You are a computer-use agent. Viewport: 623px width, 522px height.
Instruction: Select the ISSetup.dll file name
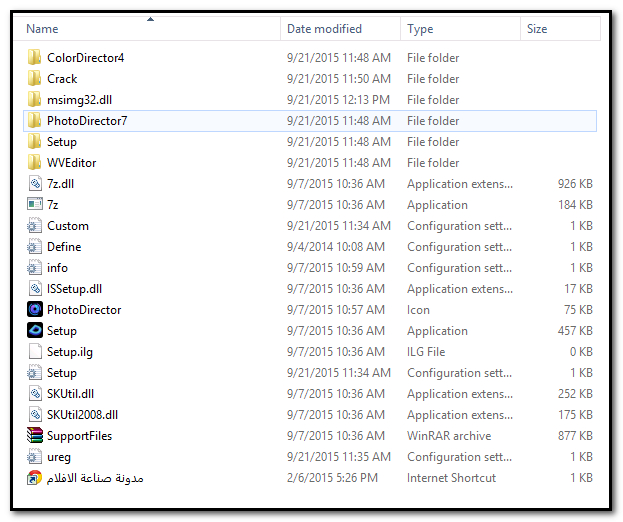[74, 289]
